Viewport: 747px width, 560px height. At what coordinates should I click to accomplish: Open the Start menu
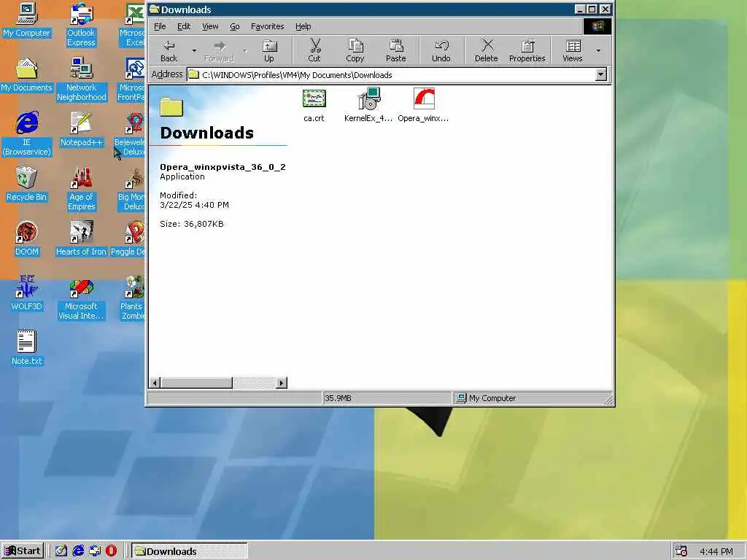[23, 551]
